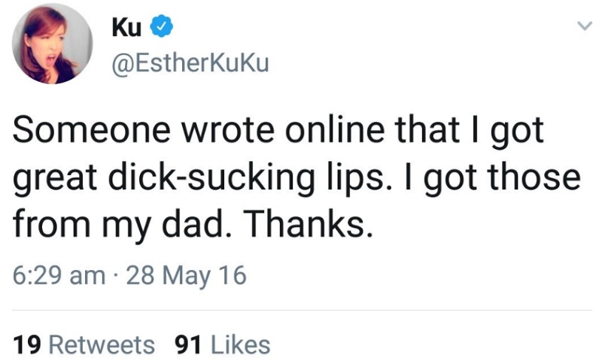
Task: Click the 28 May 16 date
Action: [186, 276]
